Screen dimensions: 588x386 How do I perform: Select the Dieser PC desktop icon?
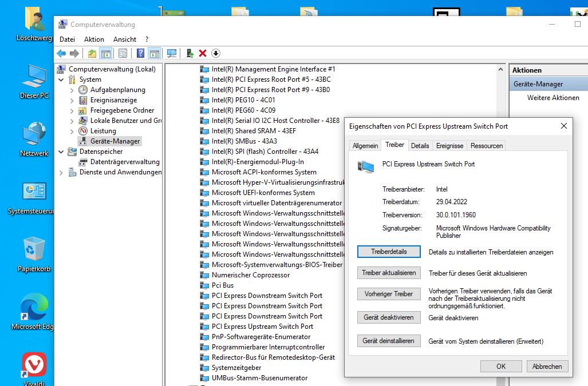point(34,81)
